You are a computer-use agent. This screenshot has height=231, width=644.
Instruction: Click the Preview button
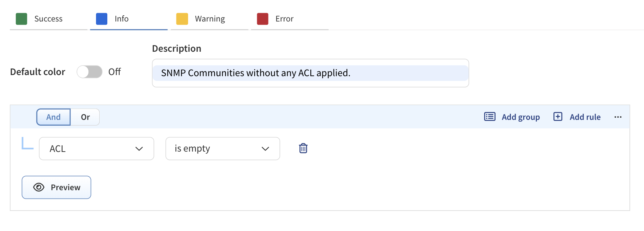click(56, 187)
